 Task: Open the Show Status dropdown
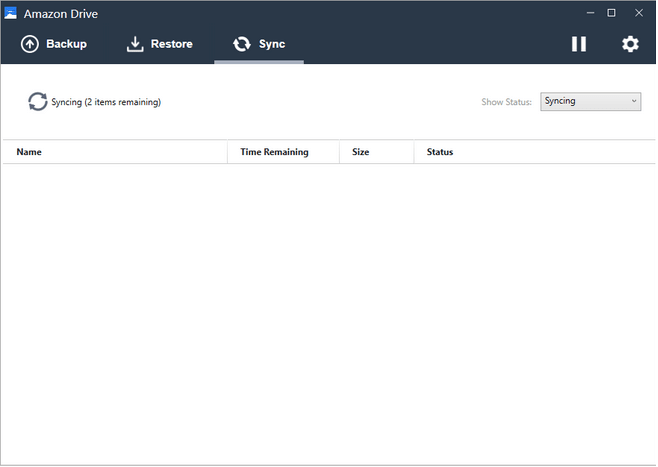coord(590,101)
